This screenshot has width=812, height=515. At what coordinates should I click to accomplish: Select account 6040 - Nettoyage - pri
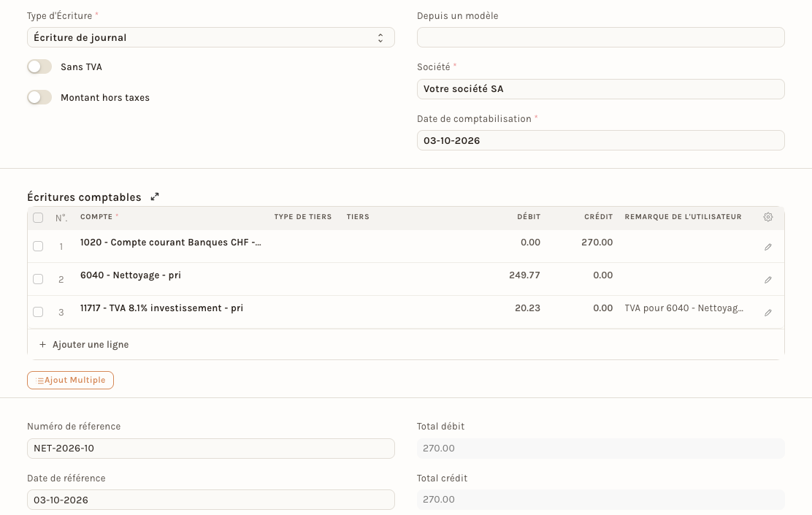tap(131, 275)
